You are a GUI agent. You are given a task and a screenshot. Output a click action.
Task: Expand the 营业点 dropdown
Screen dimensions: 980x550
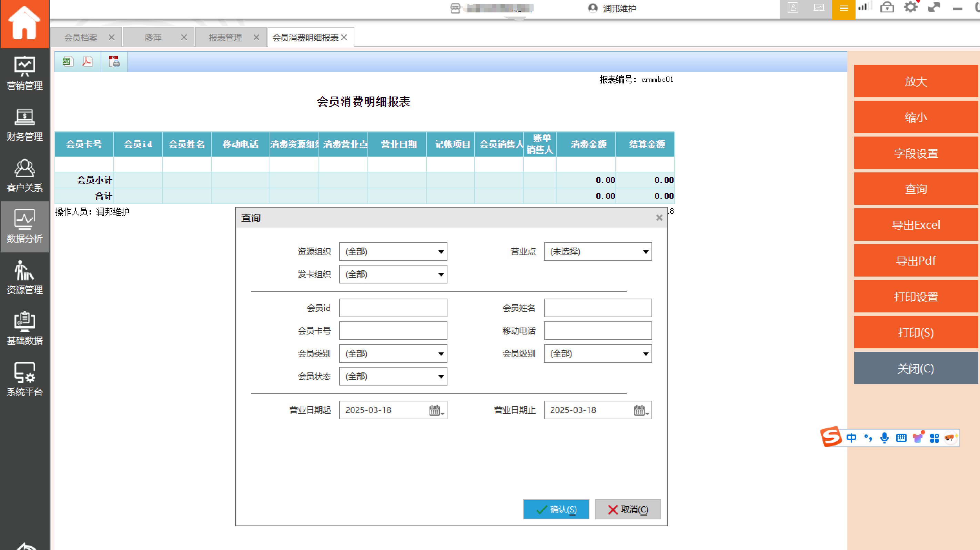[645, 252]
